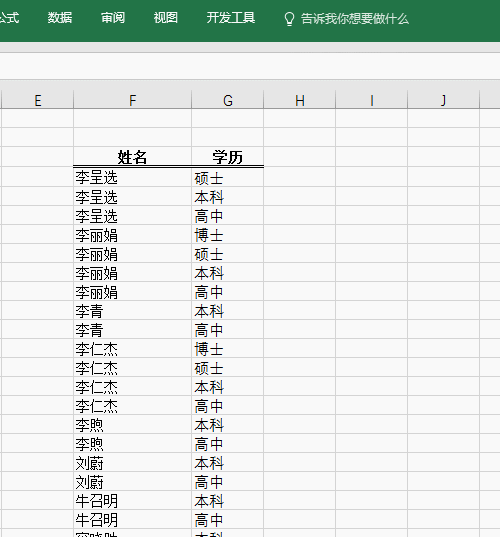Select the 李仁杰 cell next to 硕士

pyautogui.click(x=133, y=367)
